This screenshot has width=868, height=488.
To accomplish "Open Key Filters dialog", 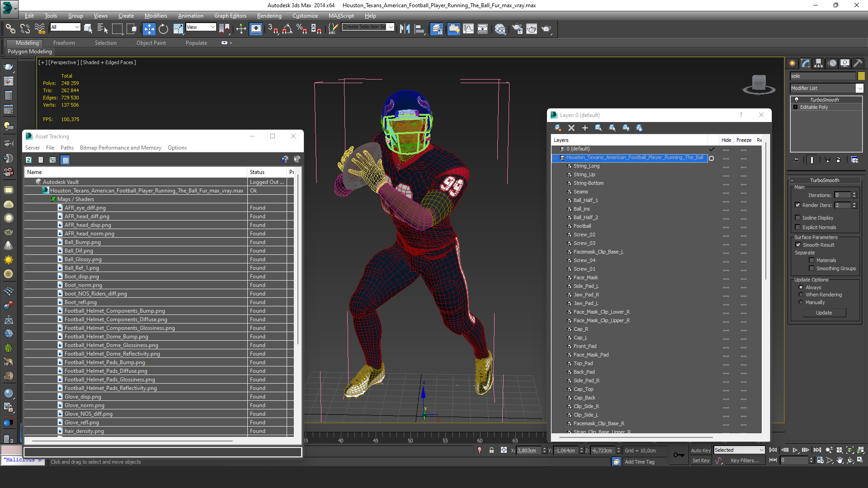I will (x=745, y=460).
